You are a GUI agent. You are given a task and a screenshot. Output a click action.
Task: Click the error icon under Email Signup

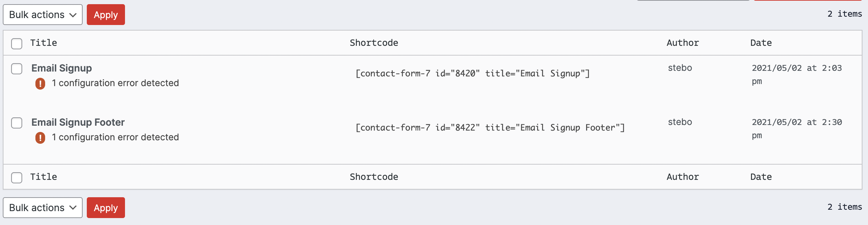tap(40, 84)
